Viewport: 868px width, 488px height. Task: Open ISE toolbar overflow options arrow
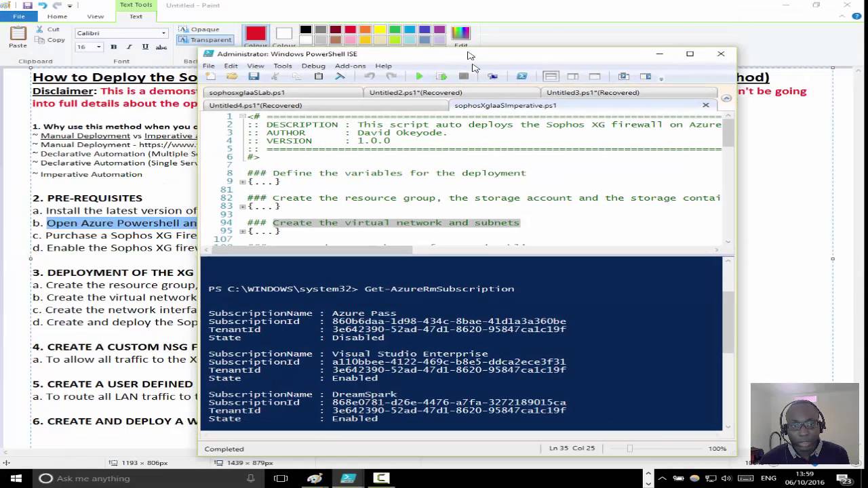point(661,79)
